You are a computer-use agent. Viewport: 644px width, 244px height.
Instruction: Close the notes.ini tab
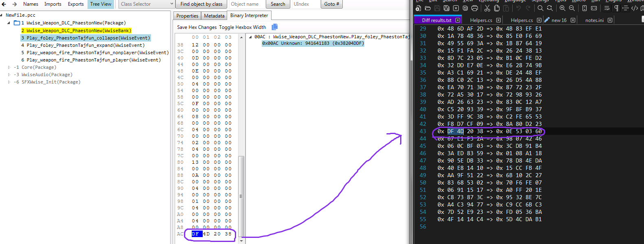click(x=610, y=20)
